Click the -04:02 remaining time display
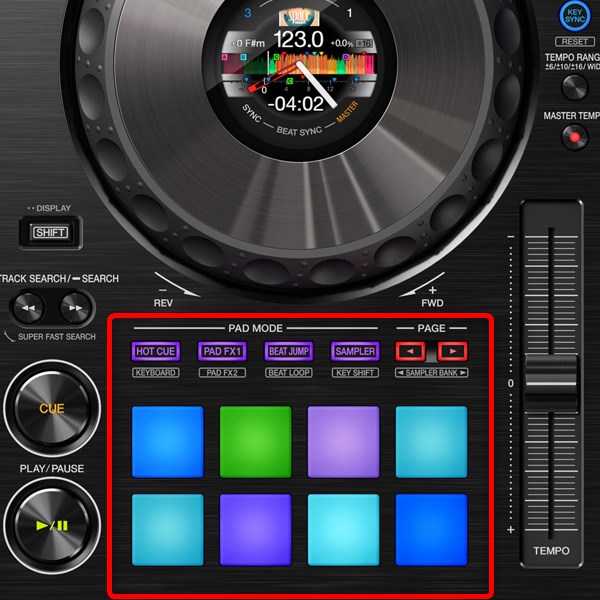The image size is (600, 600). (295, 104)
